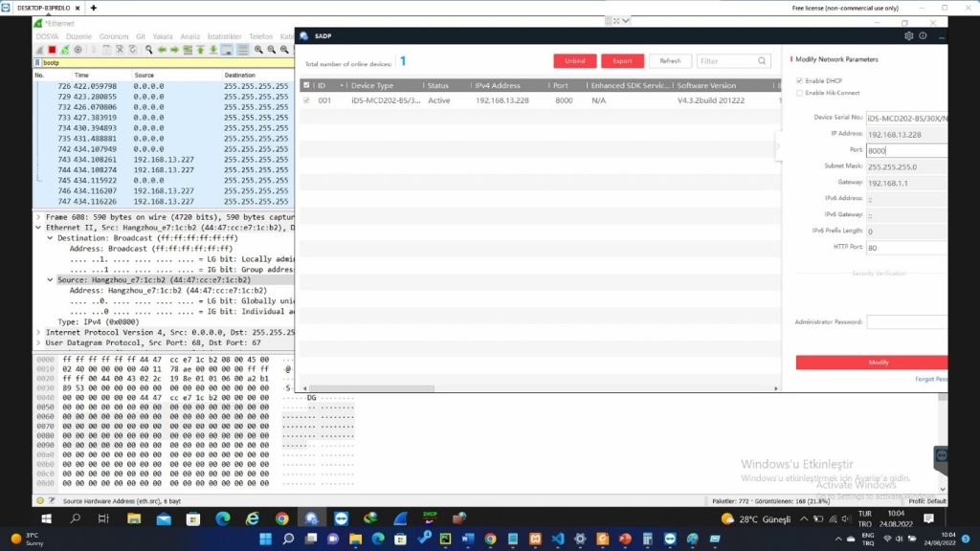Viewport: 980px width, 551px height.
Task: Click the find packet magnifier icon
Action: [x=149, y=50]
